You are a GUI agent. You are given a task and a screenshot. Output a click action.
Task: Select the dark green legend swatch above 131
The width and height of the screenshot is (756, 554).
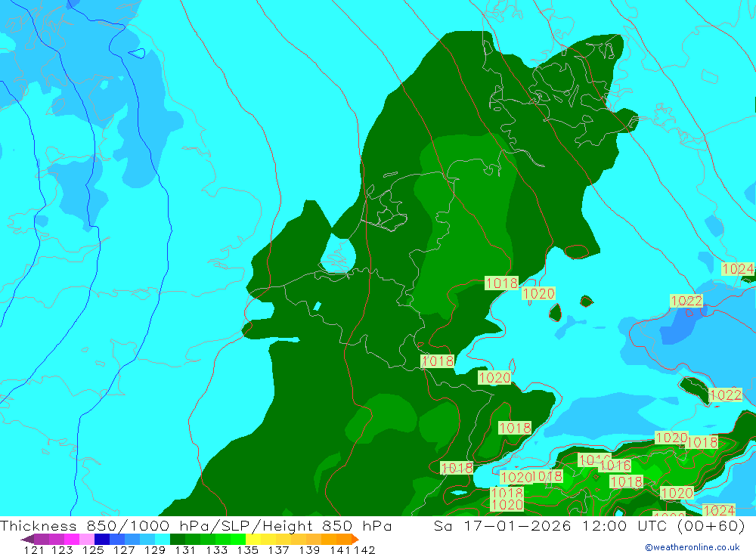coord(178,539)
